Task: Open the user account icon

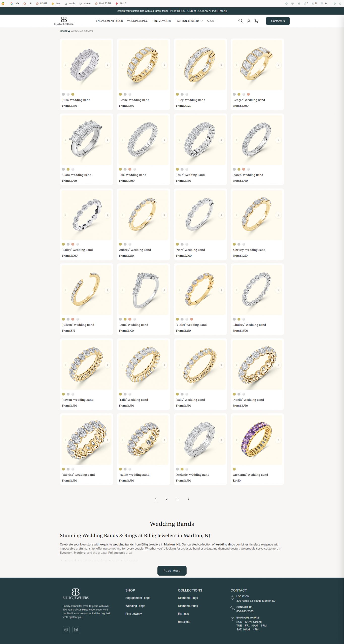Action: [x=249, y=21]
